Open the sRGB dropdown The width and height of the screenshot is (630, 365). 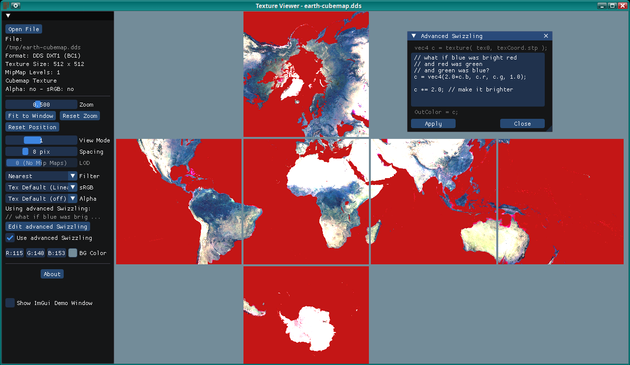[41, 187]
